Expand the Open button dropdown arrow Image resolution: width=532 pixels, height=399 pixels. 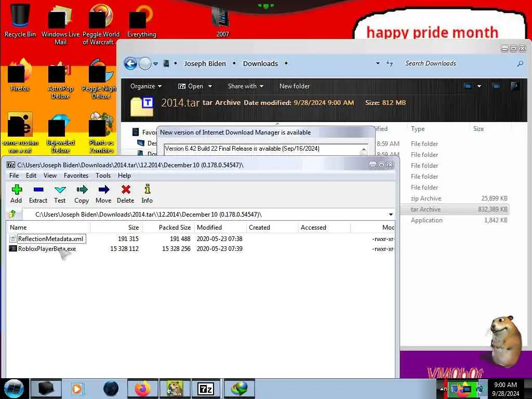pyautogui.click(x=210, y=86)
